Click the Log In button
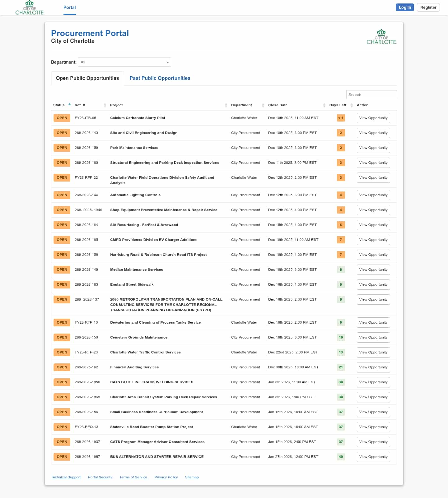Image resolution: width=448 pixels, height=498 pixels. click(405, 7)
